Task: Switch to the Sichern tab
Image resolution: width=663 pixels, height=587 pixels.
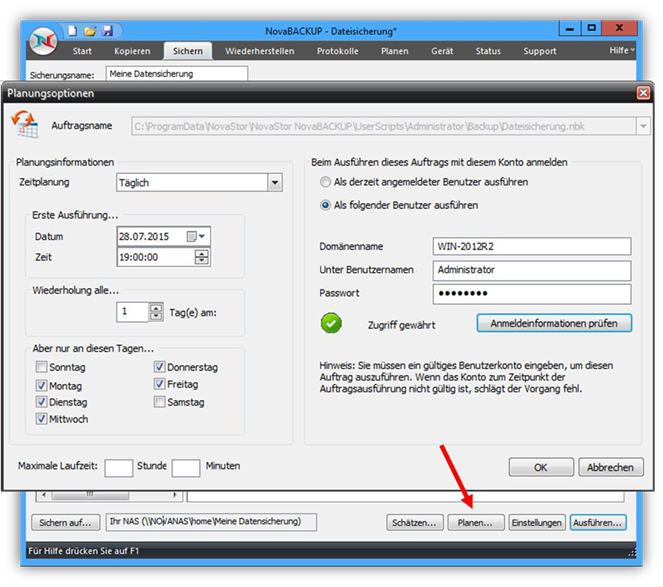Action: pos(188,51)
